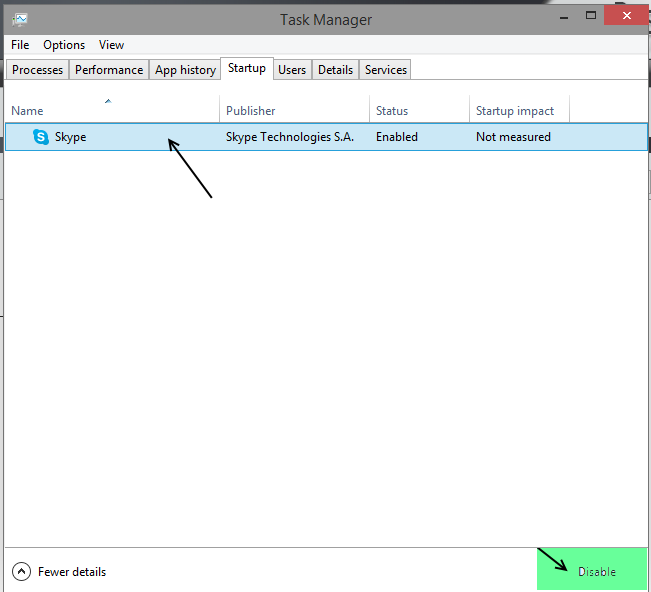Maximize the Task Manager window
This screenshot has width=651, height=592.
point(591,16)
